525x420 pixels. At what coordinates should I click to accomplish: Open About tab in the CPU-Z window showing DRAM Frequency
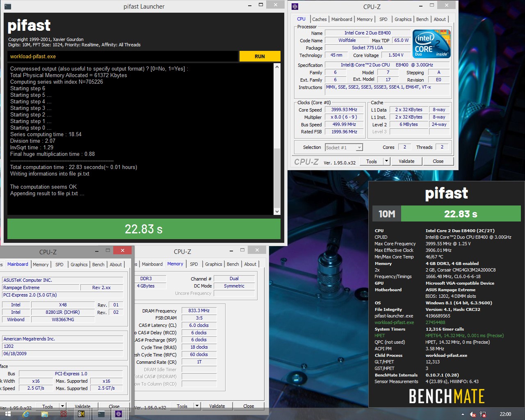[250, 264]
